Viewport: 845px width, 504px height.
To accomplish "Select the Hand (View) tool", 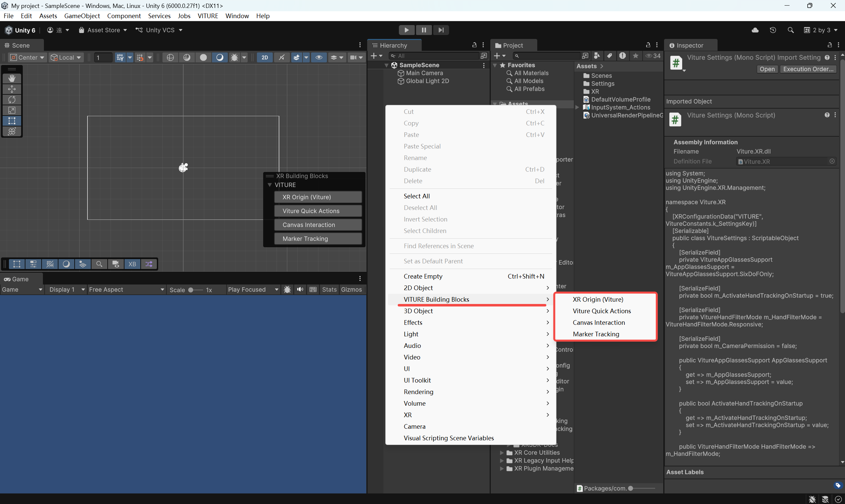I will tap(12, 79).
